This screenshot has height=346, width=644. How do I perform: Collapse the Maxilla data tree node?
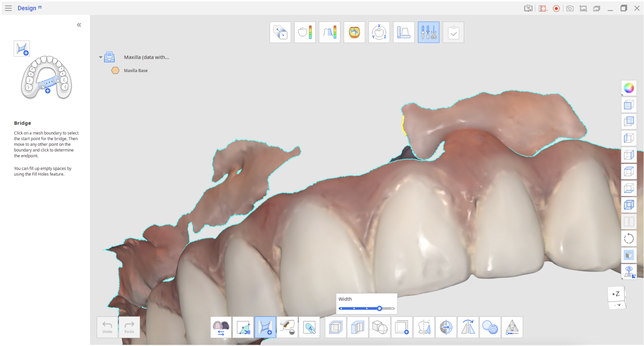[x=101, y=57]
